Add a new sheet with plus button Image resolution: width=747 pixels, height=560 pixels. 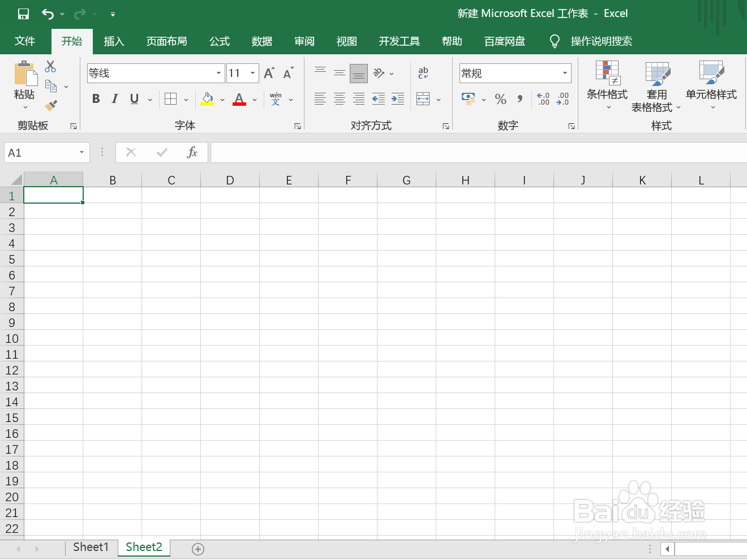(198, 549)
